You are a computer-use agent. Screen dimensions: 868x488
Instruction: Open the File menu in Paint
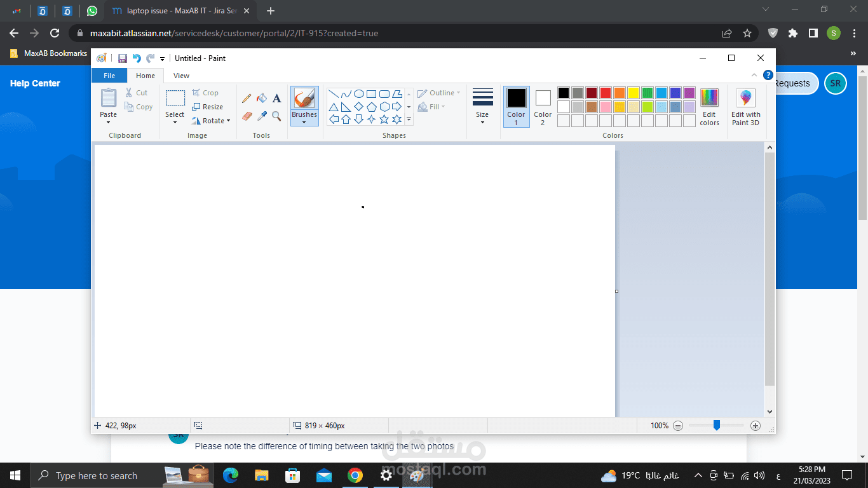click(x=109, y=76)
